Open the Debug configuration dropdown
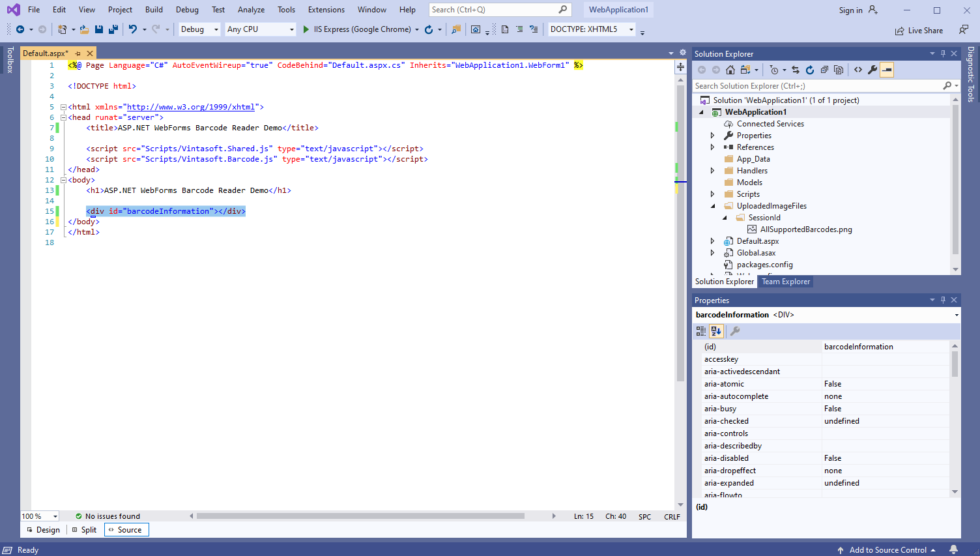This screenshot has width=980, height=556. tap(199, 29)
